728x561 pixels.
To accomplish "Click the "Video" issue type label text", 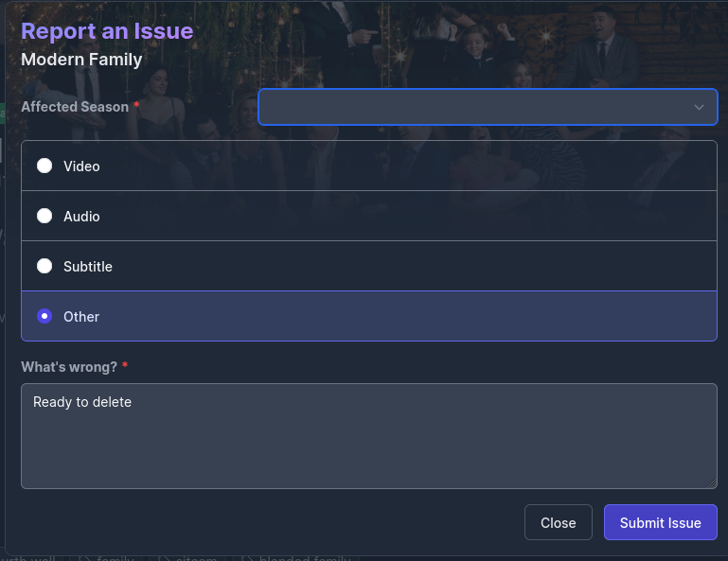I will click(x=81, y=167).
